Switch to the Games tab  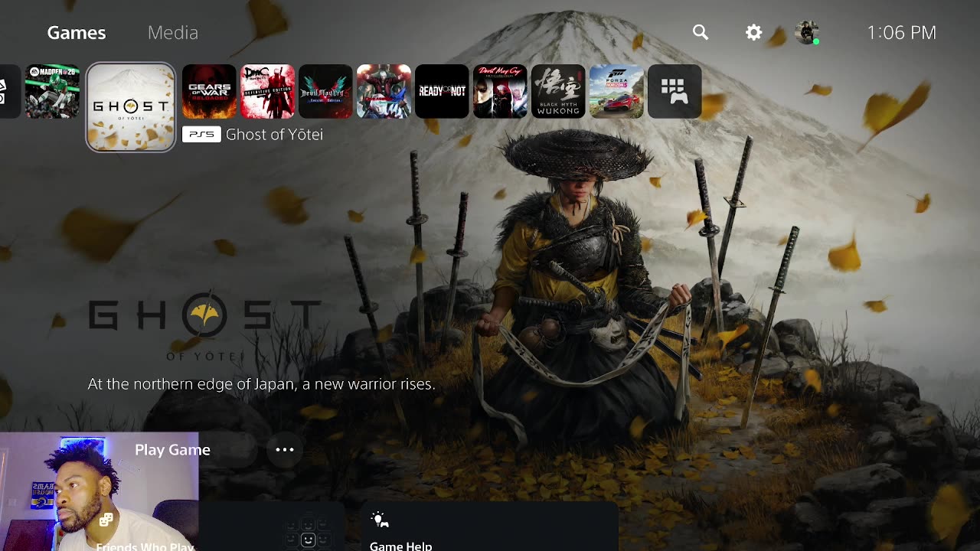(x=77, y=32)
